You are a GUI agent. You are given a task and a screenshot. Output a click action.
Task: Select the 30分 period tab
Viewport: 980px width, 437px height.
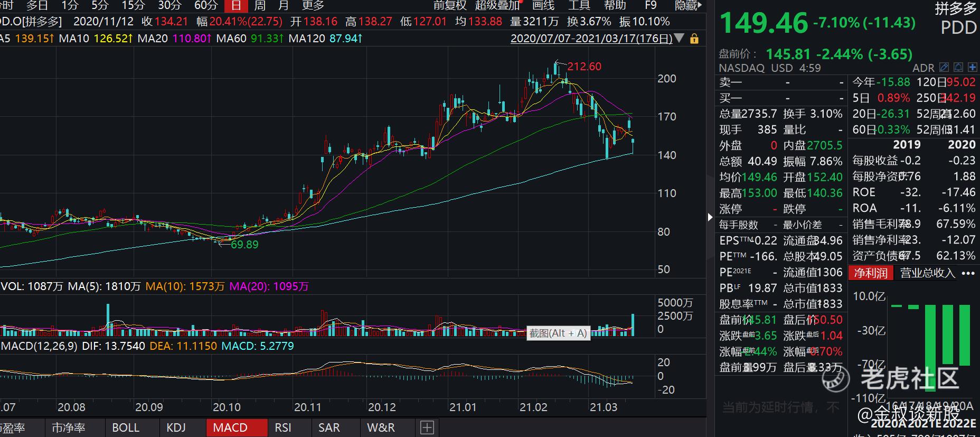[x=169, y=5]
